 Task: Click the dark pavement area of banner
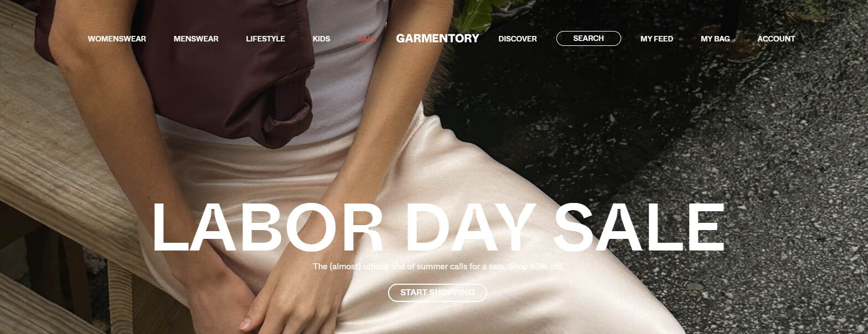click(720, 166)
